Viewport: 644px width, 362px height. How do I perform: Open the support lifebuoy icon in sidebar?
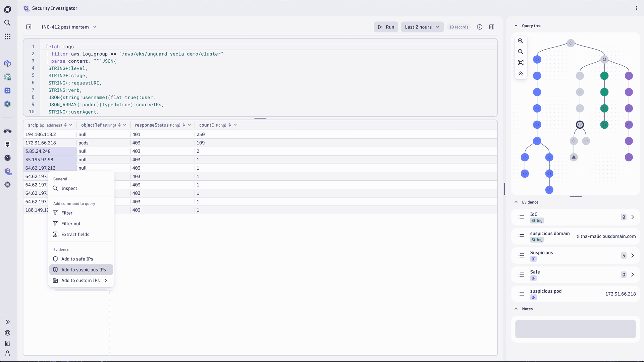coord(7,333)
